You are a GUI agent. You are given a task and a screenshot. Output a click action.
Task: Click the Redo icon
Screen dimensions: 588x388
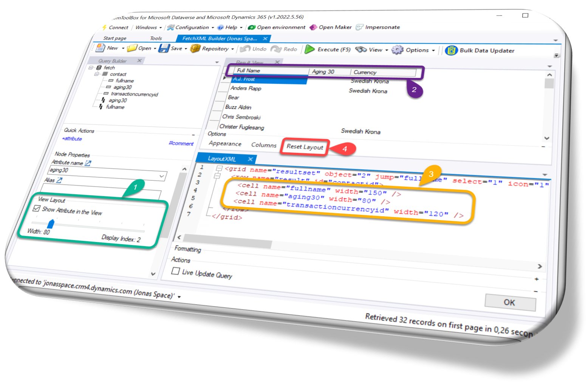click(x=277, y=49)
